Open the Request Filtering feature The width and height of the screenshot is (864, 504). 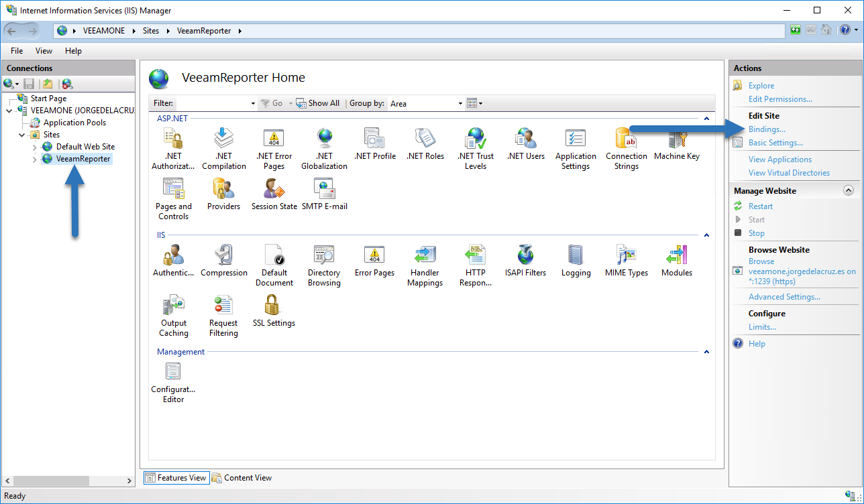coord(223,316)
